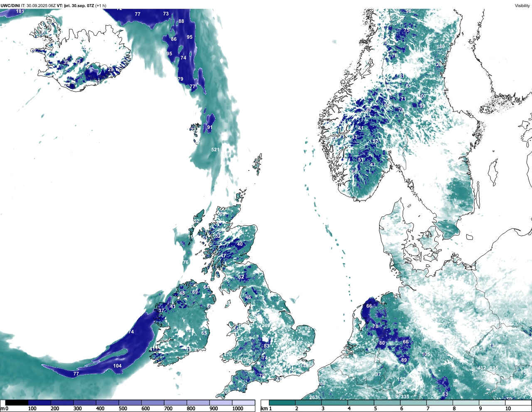The width and height of the screenshot is (532, 412).
Task: Pick the 400–500 m legend swatch
Action: (108, 403)
